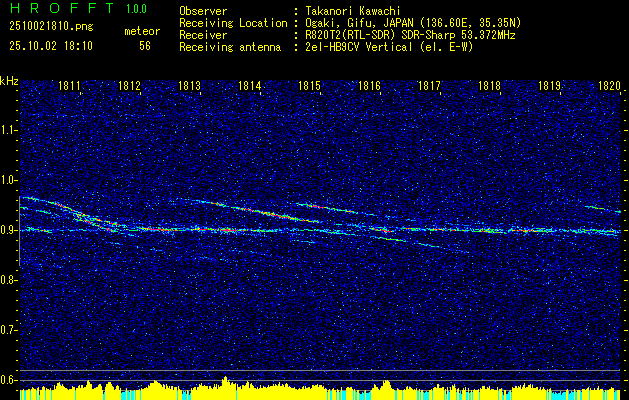Viewport: 629px width, 400px height.
Task: Click the 0.7 kHz axis label
Action: pyautogui.click(x=9, y=330)
